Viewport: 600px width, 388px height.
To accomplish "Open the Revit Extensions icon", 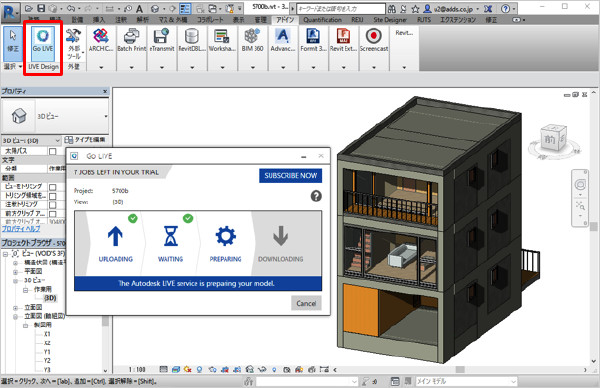I will pos(343,41).
